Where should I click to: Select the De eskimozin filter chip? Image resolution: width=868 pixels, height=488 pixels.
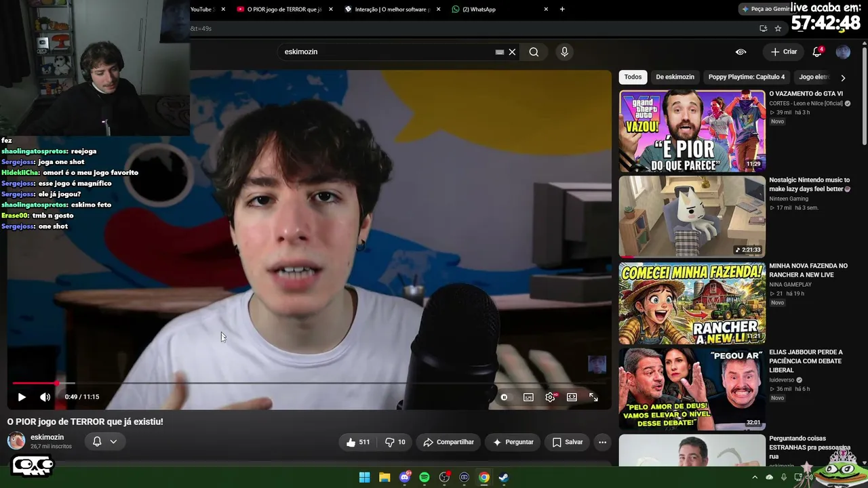click(x=675, y=77)
